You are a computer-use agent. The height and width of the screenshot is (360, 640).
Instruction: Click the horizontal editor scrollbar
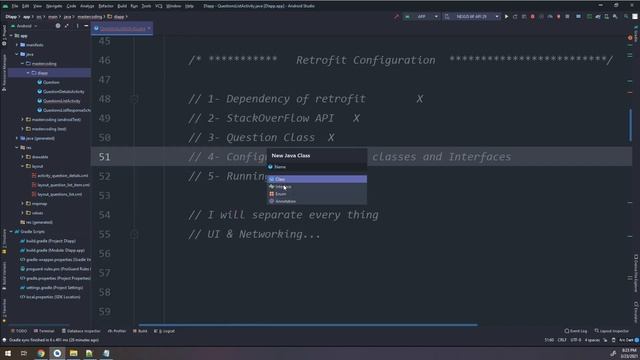pyautogui.click(x=308, y=325)
